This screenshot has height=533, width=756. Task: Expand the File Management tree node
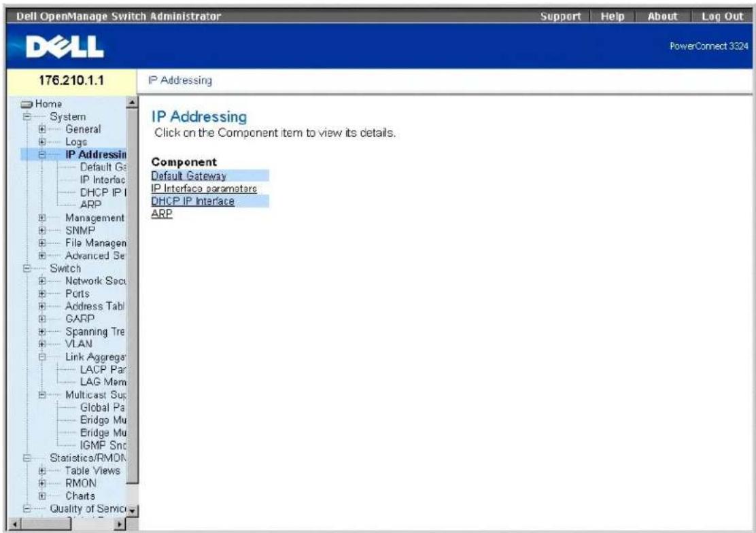point(42,243)
